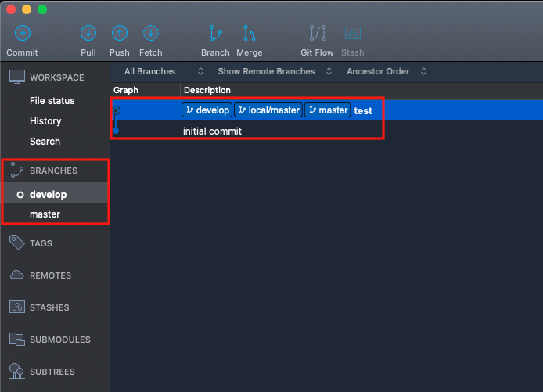Click the Workspace monitor icon

(17, 77)
